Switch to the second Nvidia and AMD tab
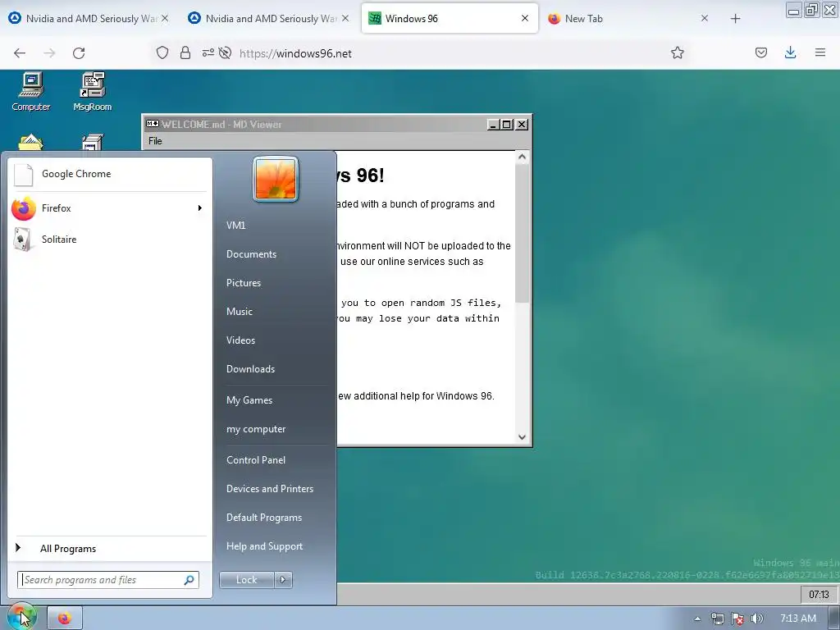 (x=269, y=18)
